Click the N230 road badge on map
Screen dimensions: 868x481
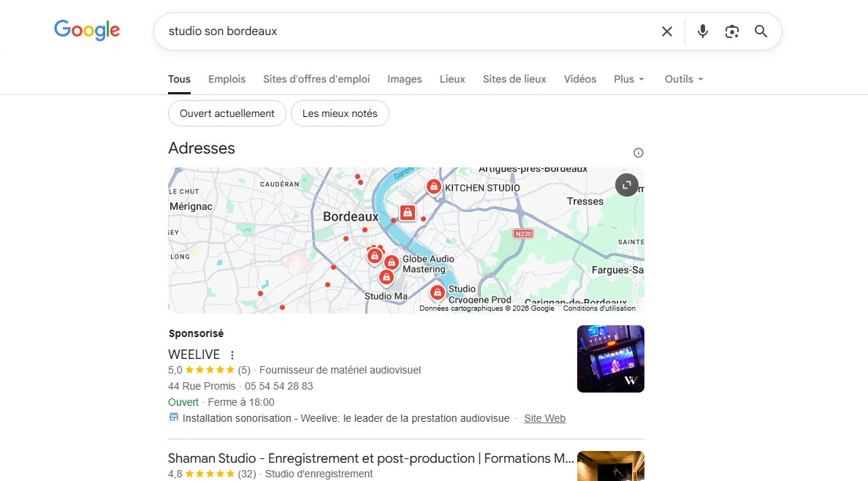tap(523, 234)
